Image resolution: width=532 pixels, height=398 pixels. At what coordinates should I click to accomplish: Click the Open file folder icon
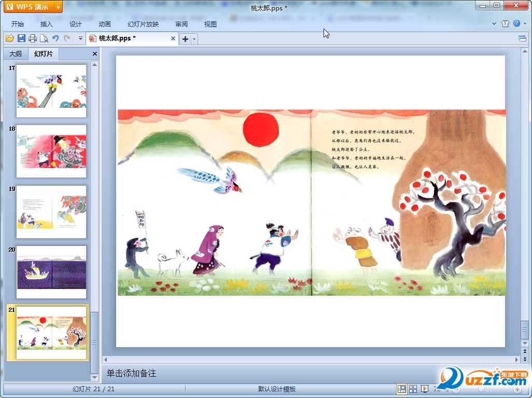tap(10, 38)
